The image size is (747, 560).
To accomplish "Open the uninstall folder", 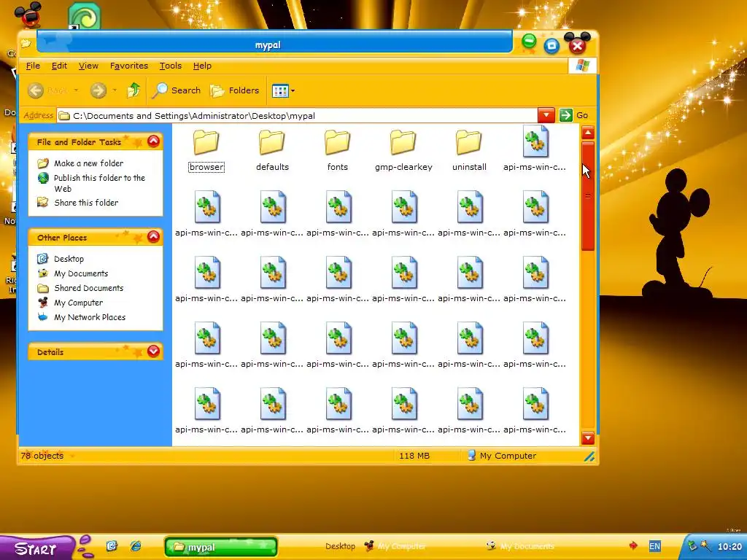I will (x=469, y=150).
